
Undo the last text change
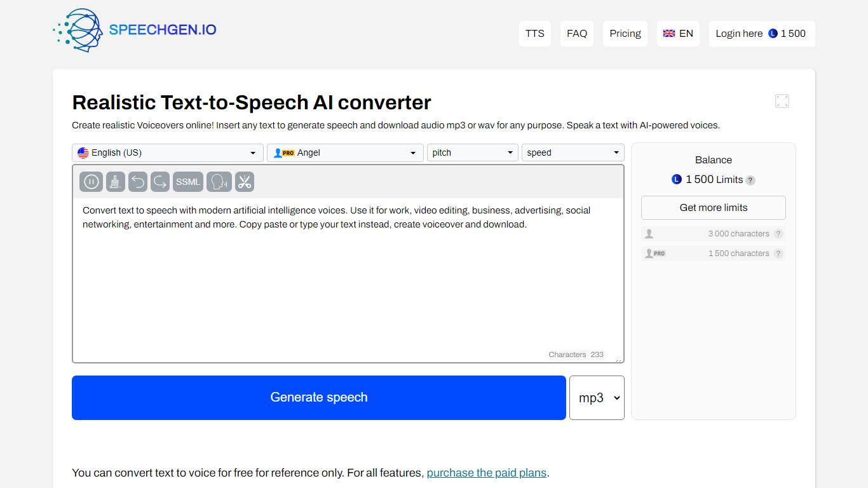coord(139,182)
